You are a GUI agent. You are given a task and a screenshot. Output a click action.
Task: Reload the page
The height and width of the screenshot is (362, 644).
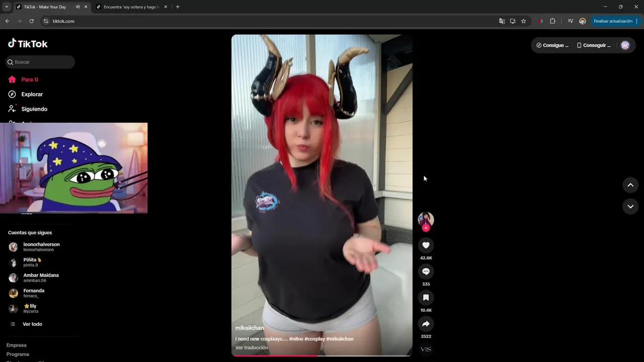[31, 21]
